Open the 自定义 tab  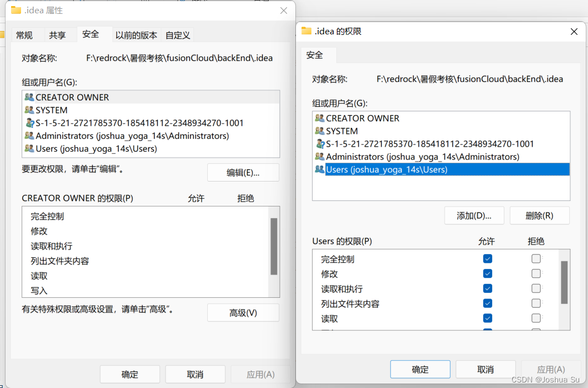point(178,34)
